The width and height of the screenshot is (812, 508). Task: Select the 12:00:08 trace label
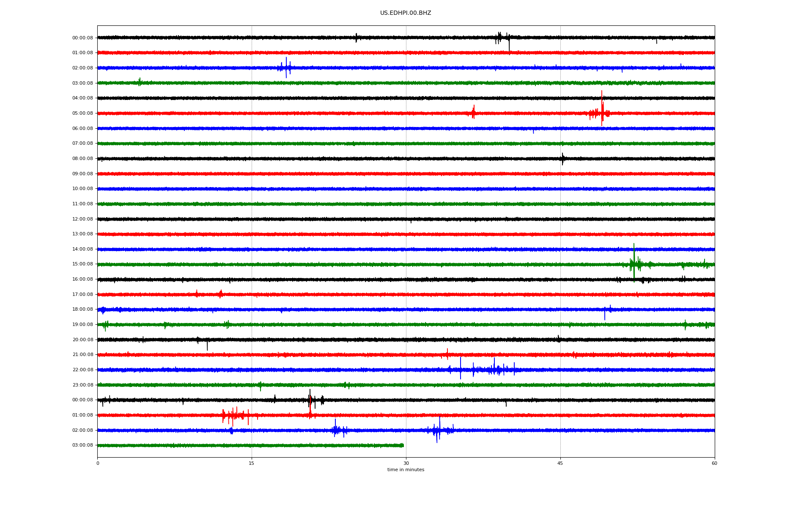click(x=82, y=219)
